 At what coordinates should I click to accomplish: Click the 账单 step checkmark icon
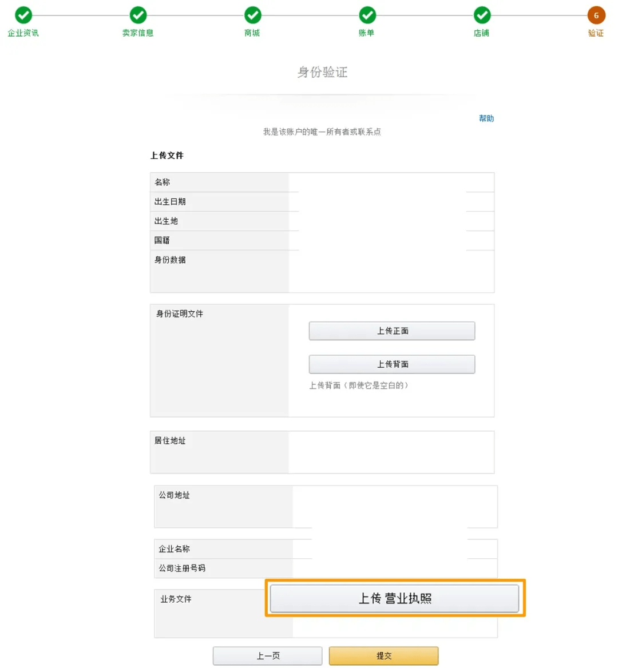(x=367, y=15)
